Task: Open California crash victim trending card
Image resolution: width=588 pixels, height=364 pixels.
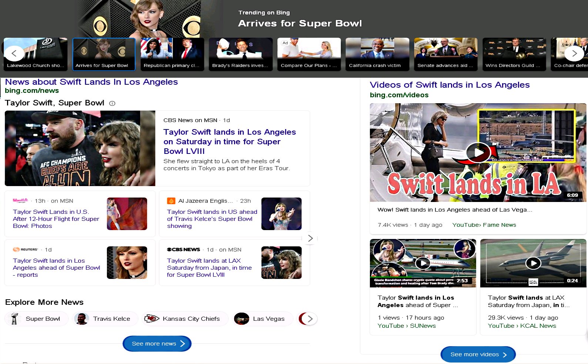Action: [x=377, y=54]
